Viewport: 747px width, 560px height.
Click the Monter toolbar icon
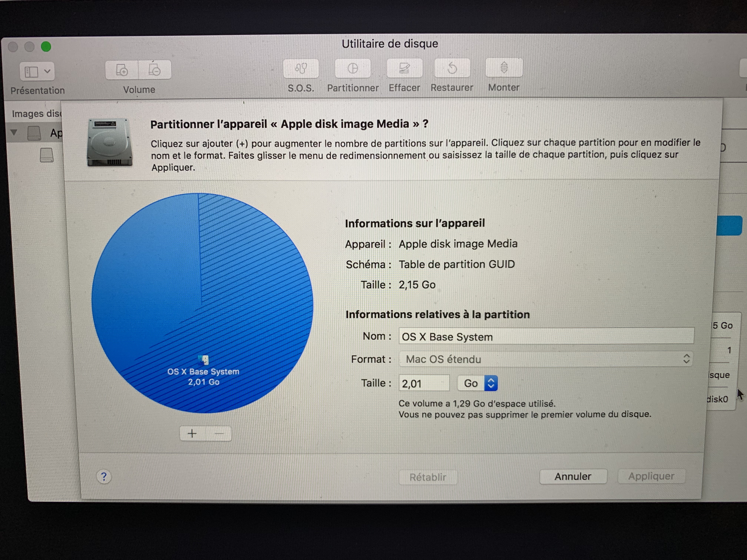504,68
